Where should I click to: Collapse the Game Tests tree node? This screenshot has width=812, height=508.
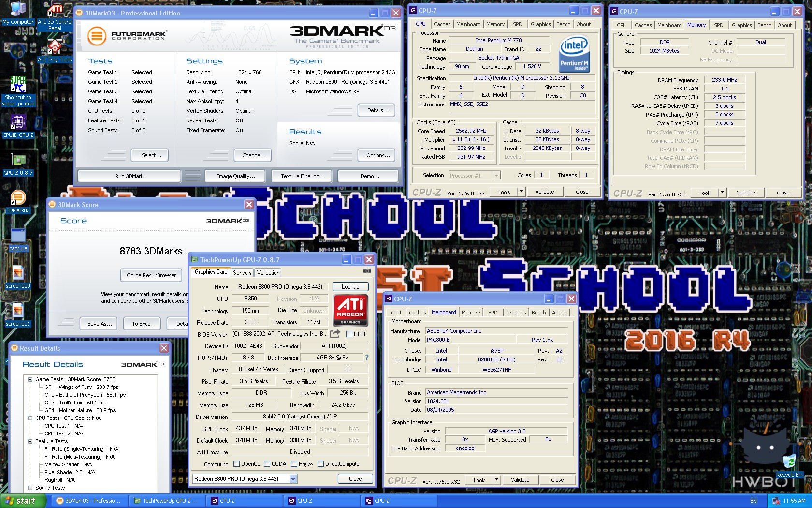[x=30, y=379]
